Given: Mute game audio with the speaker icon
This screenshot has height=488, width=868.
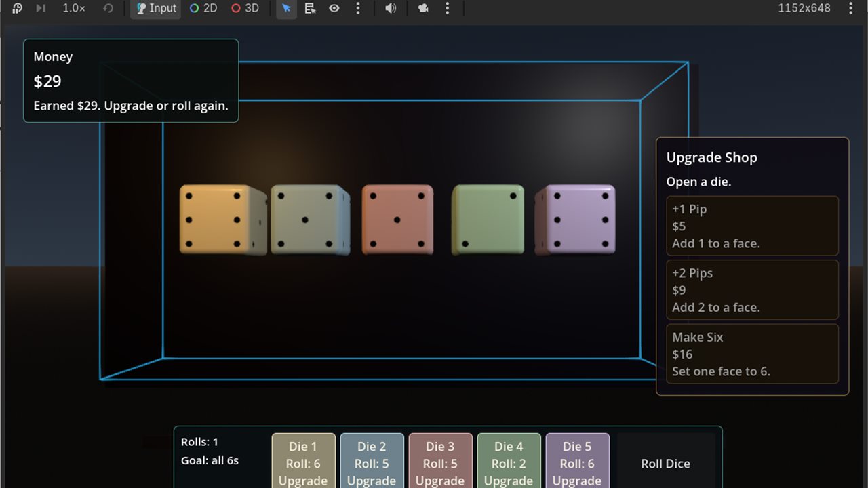Looking at the screenshot, I should pos(391,8).
